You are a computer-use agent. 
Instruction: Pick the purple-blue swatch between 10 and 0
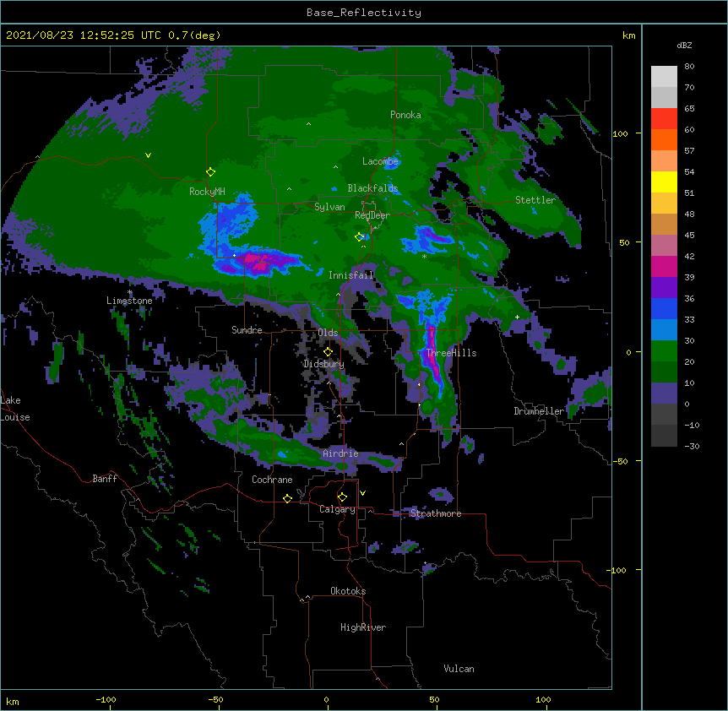(664, 393)
